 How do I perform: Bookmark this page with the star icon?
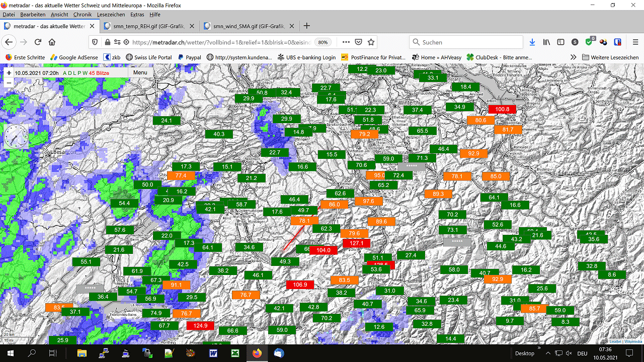[371, 42]
